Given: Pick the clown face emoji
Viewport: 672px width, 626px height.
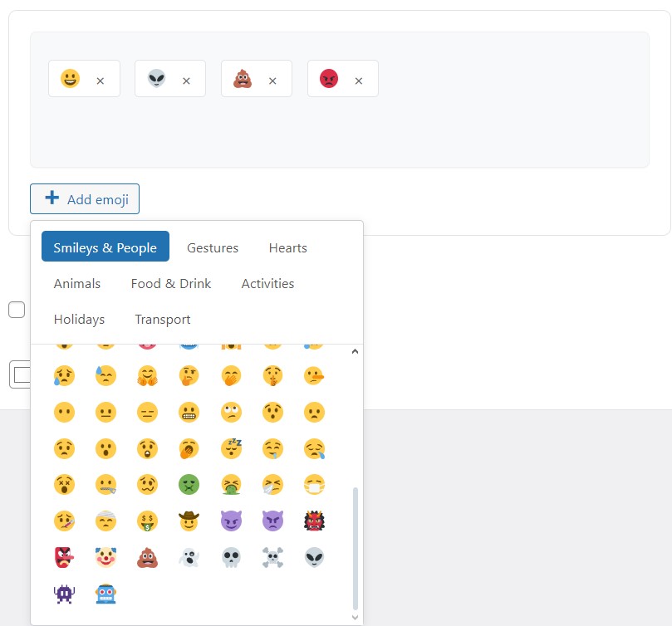Looking at the screenshot, I should pos(105,557).
